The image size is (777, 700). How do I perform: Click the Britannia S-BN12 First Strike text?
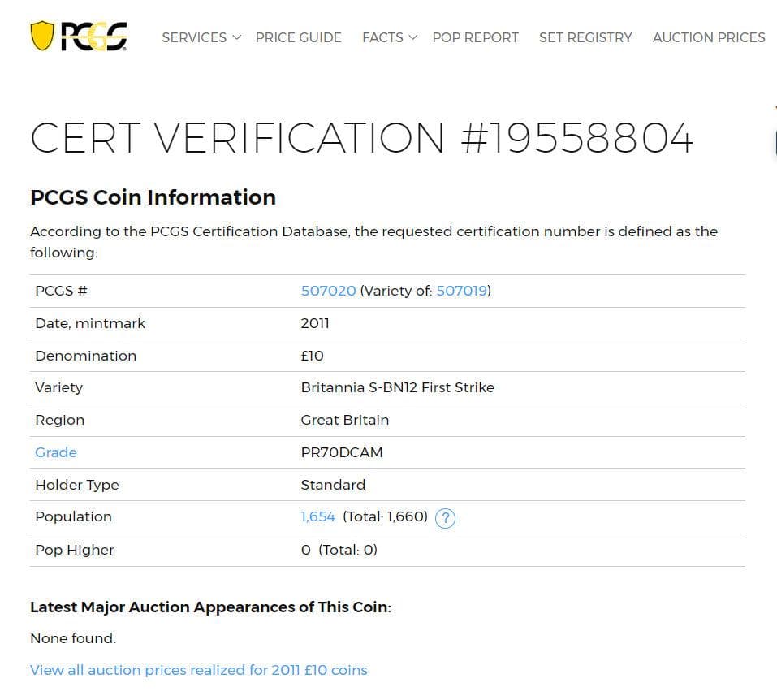coord(397,387)
